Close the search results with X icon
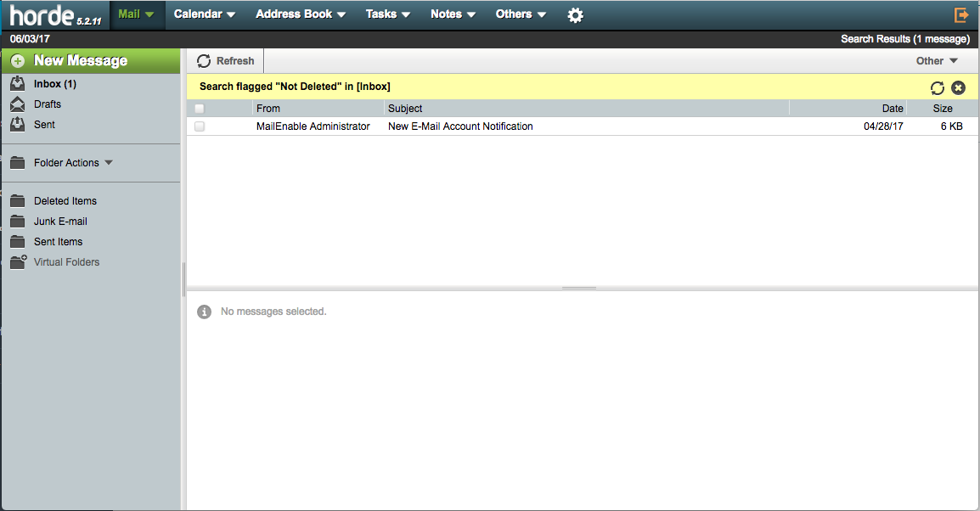This screenshot has height=511, width=980. pos(958,87)
